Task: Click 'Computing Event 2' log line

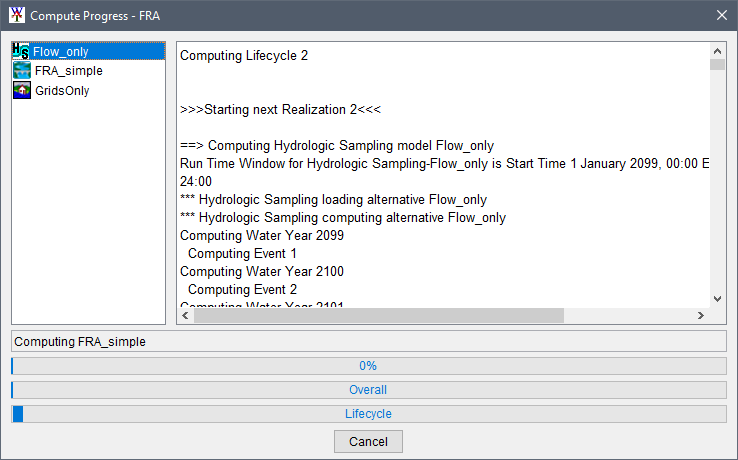Action: pyautogui.click(x=242, y=290)
